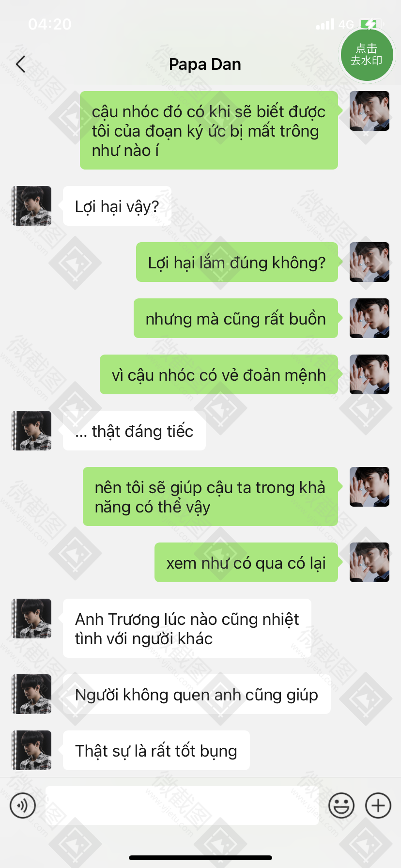This screenshot has height=868, width=401.
Task: Select the 'nhưng mà cũng rất buồn' message
Action: click(236, 318)
